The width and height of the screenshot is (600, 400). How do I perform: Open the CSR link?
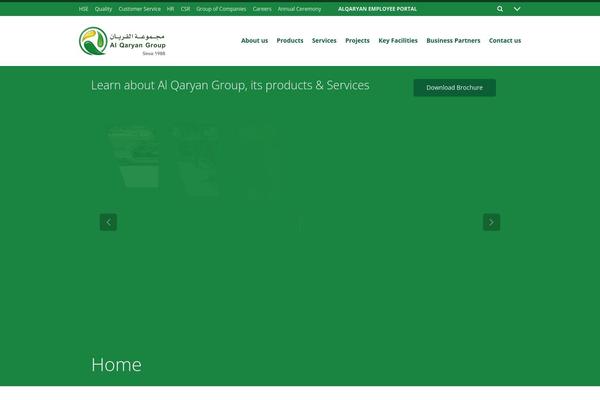point(185,9)
